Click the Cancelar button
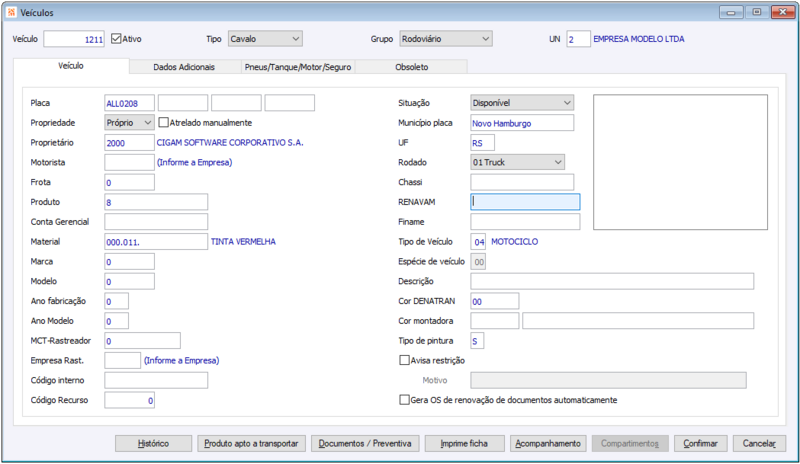 [x=759, y=444]
